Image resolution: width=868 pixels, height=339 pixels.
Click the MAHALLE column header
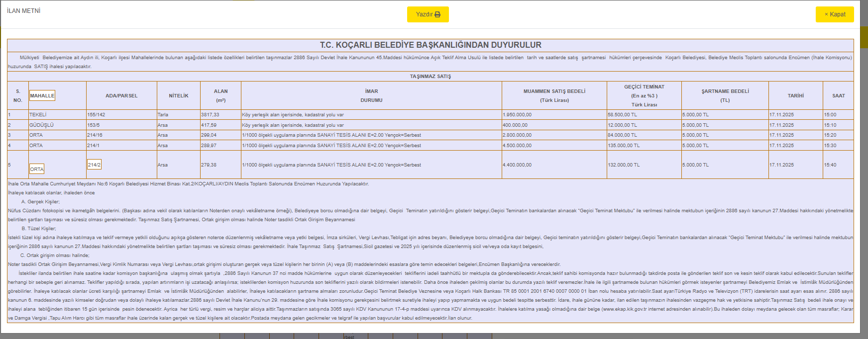click(42, 95)
